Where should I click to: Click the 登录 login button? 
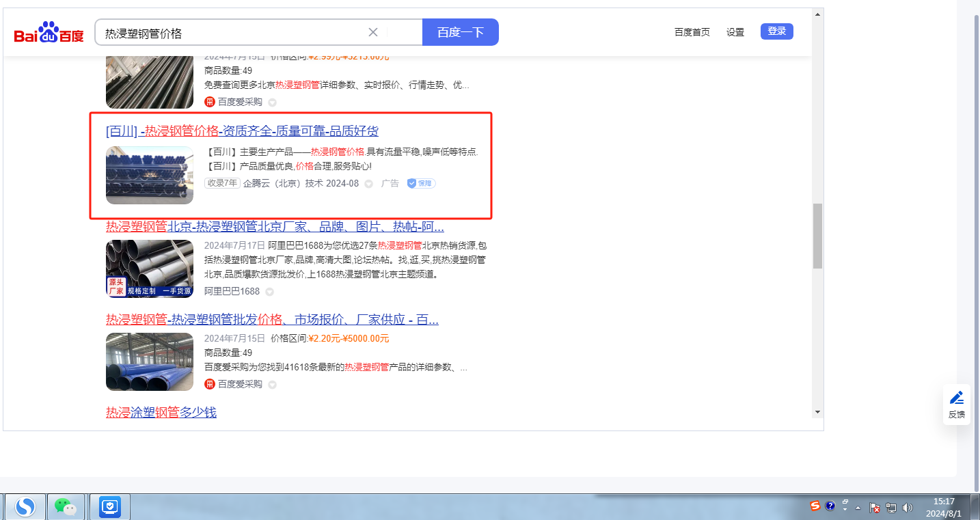777,31
